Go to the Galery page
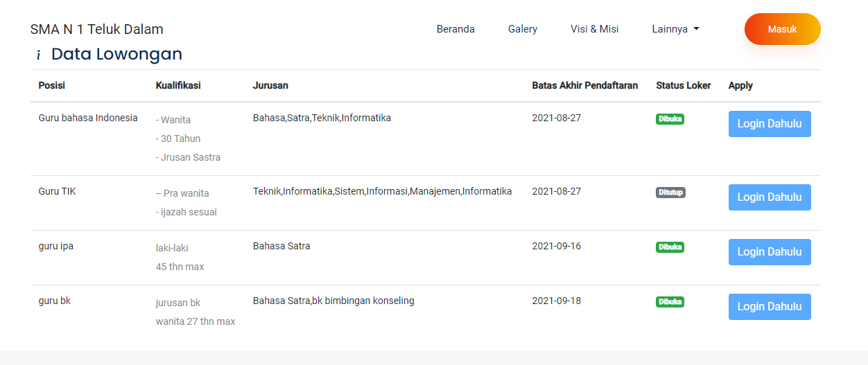 [x=523, y=29]
